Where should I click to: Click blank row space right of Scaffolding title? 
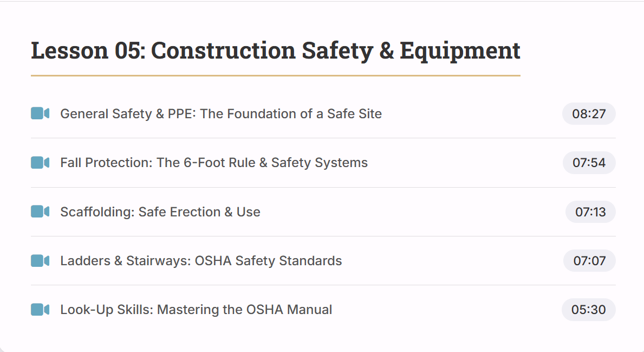pos(412,212)
